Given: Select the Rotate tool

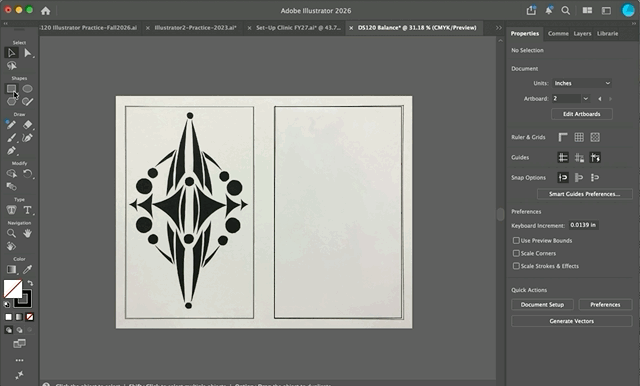Looking at the screenshot, I should (27, 174).
